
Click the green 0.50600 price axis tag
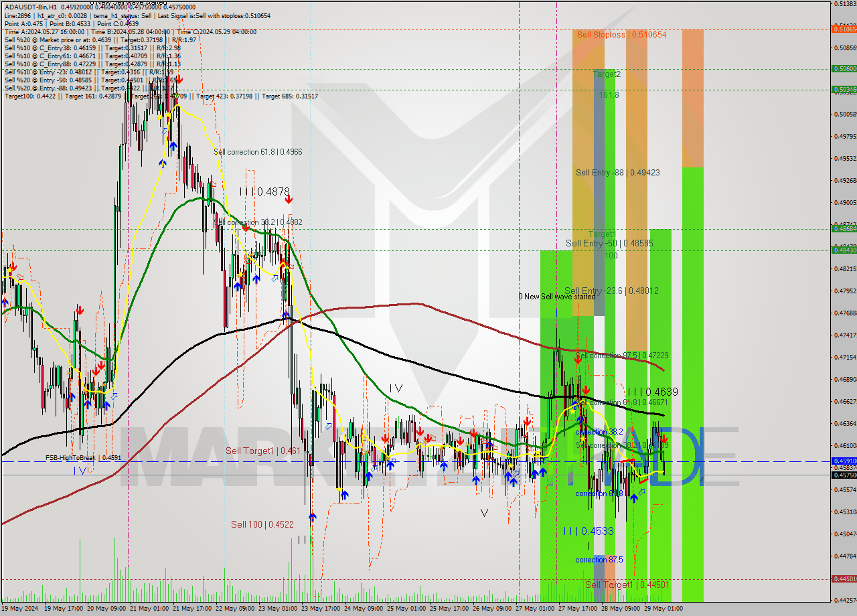tap(844, 68)
